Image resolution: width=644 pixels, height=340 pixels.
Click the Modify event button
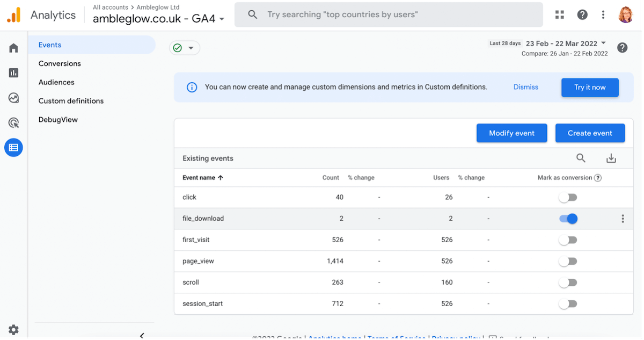pos(512,133)
